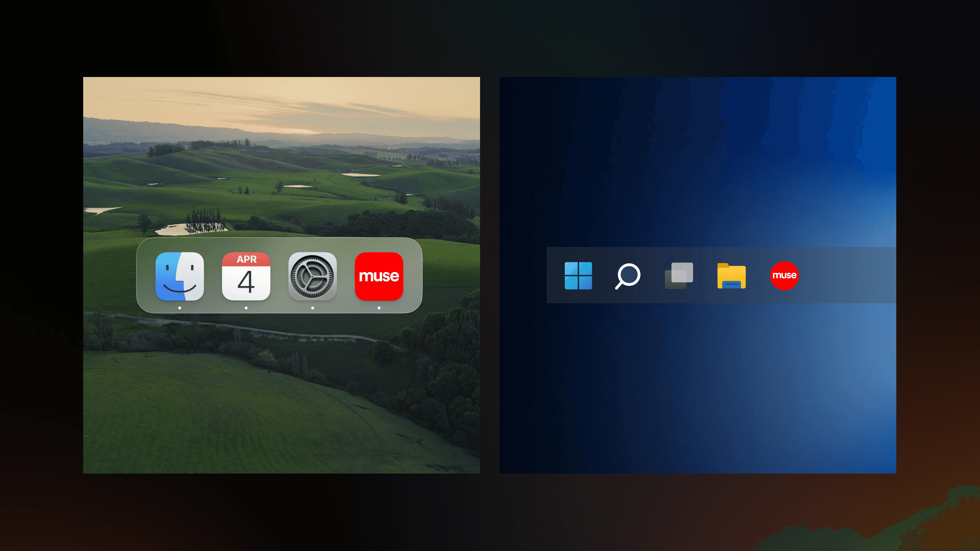Open Finder from the macOS dock
Viewport: 980px width, 551px height.
click(x=180, y=276)
